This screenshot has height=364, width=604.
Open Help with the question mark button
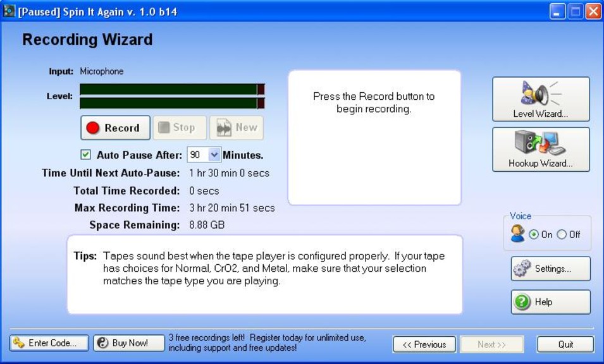[550, 302]
